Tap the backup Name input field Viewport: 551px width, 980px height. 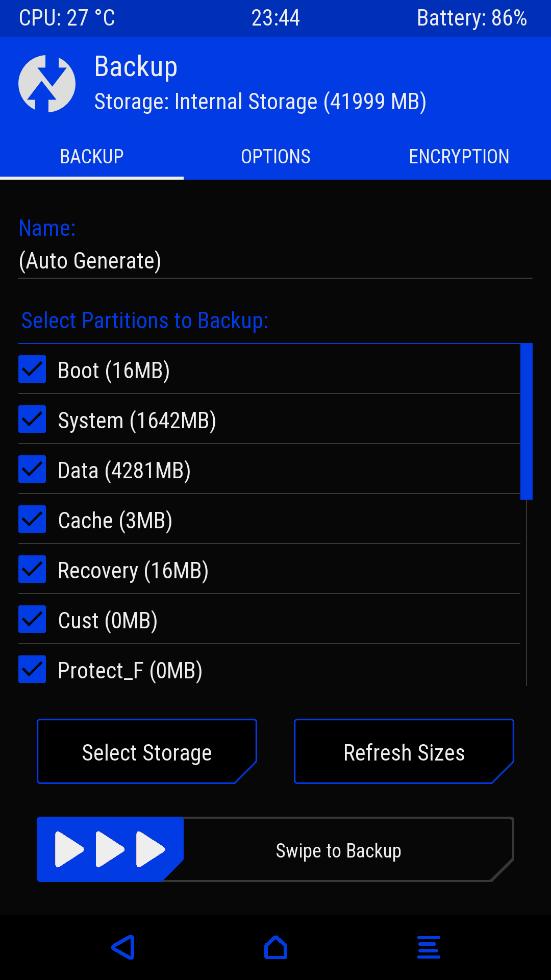(275, 261)
